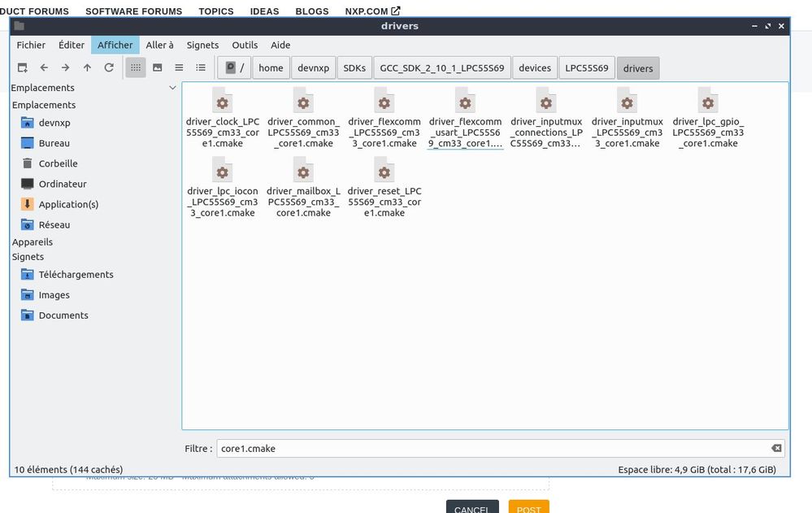
Task: Reload the folder with refresh icon
Action: pos(109,67)
